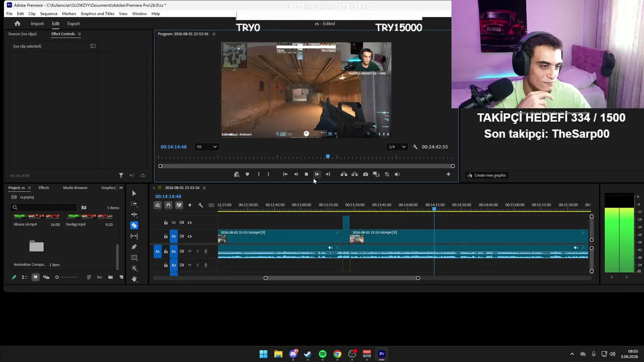Select the Pen tool

[x=134, y=247]
